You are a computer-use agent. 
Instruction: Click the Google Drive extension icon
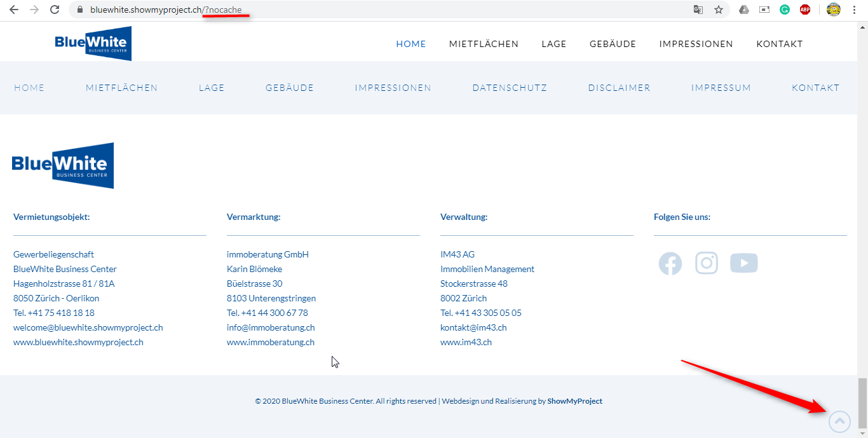click(743, 10)
